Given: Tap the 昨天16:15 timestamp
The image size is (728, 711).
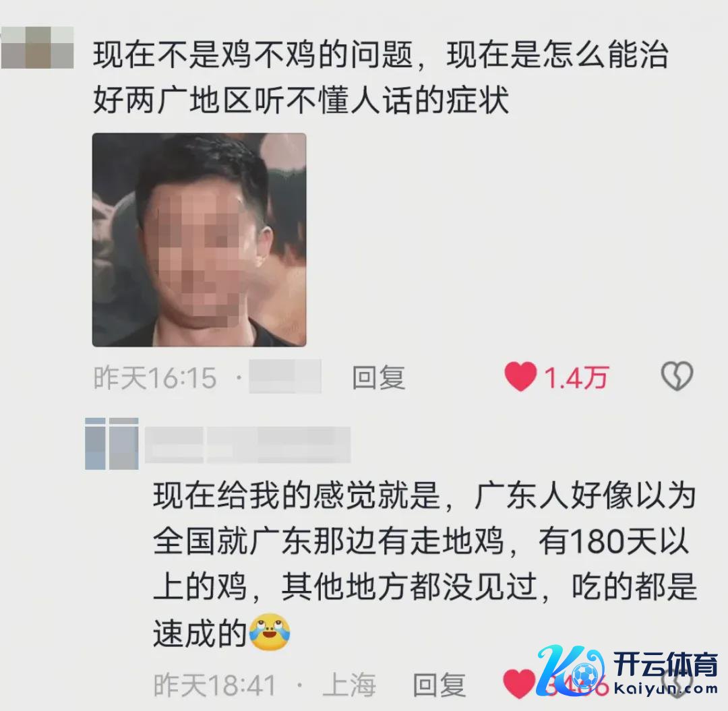Looking at the screenshot, I should click(155, 377).
